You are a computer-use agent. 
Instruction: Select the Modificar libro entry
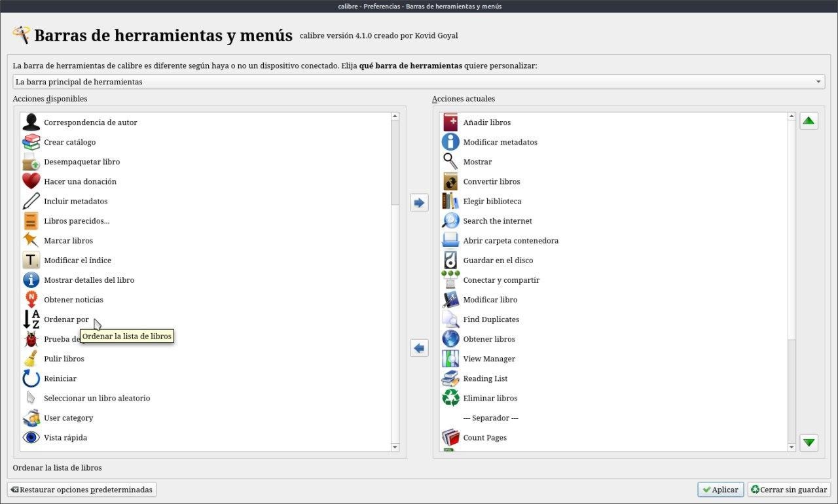point(614,299)
